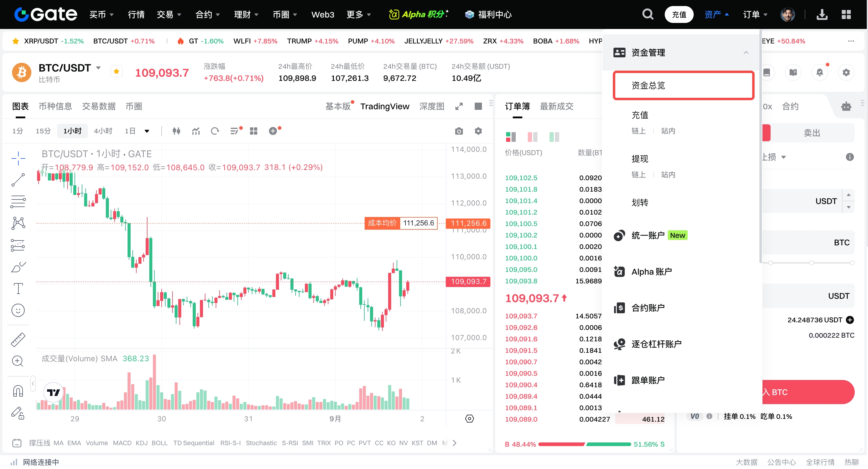Viewport: 868px width, 469px height.
Task: Open more timeframes dropdown after 1日
Action: 147,131
